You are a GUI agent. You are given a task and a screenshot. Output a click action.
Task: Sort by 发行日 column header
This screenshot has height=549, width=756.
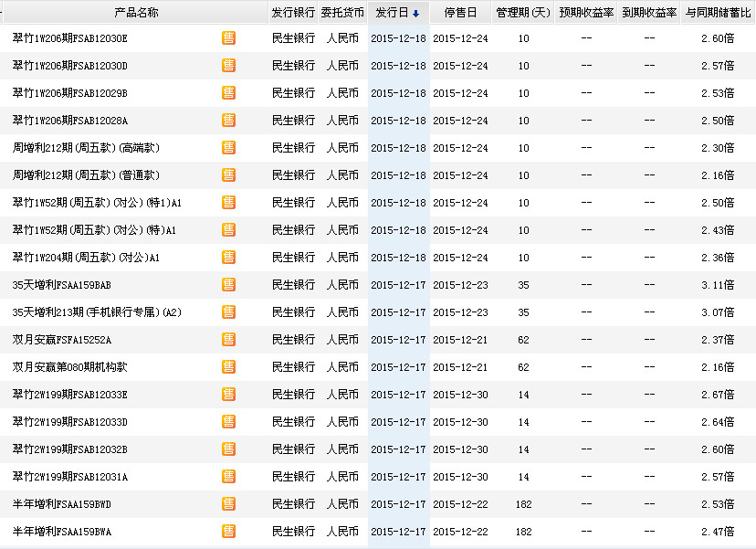tap(398, 13)
